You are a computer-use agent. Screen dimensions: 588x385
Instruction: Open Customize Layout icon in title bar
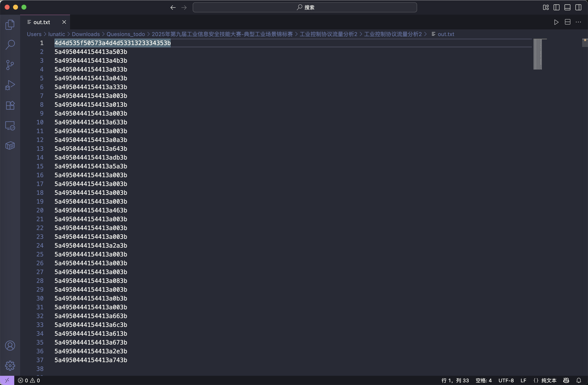[x=546, y=7]
